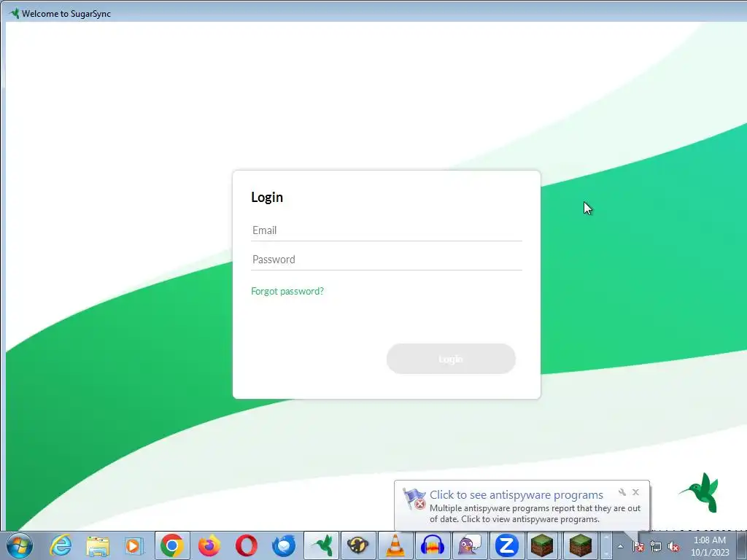Launch VLC media player from taskbar
The width and height of the screenshot is (747, 560).
coord(395,545)
